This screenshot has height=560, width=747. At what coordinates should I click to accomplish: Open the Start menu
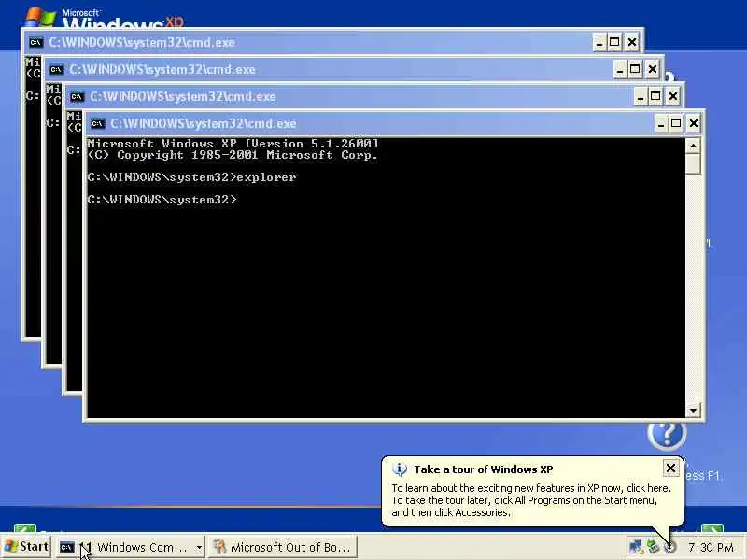26,547
